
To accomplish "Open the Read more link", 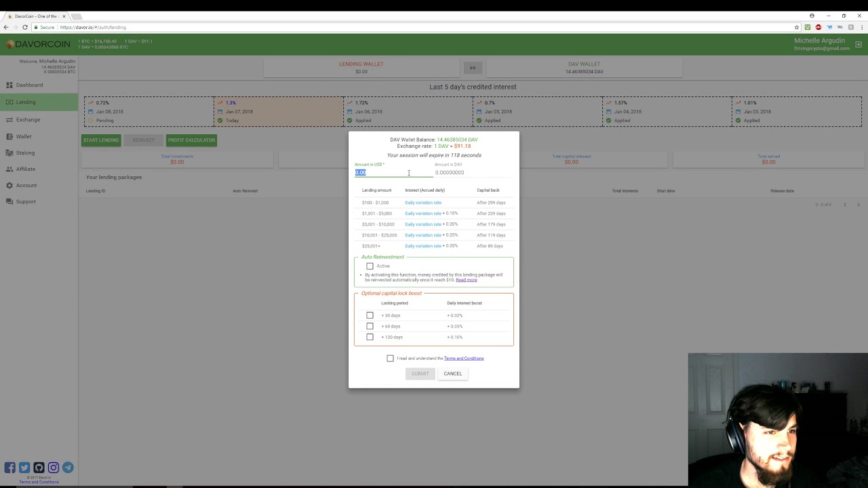I will [x=466, y=280].
